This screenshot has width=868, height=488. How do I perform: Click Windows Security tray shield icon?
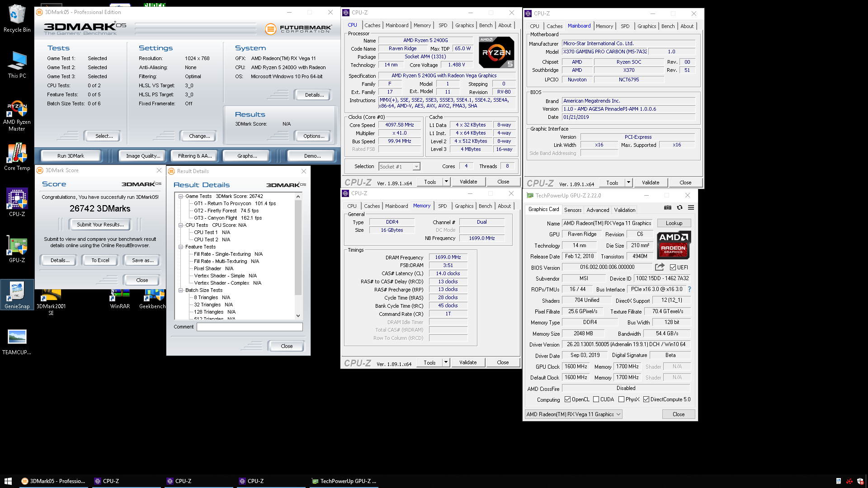[860, 481]
